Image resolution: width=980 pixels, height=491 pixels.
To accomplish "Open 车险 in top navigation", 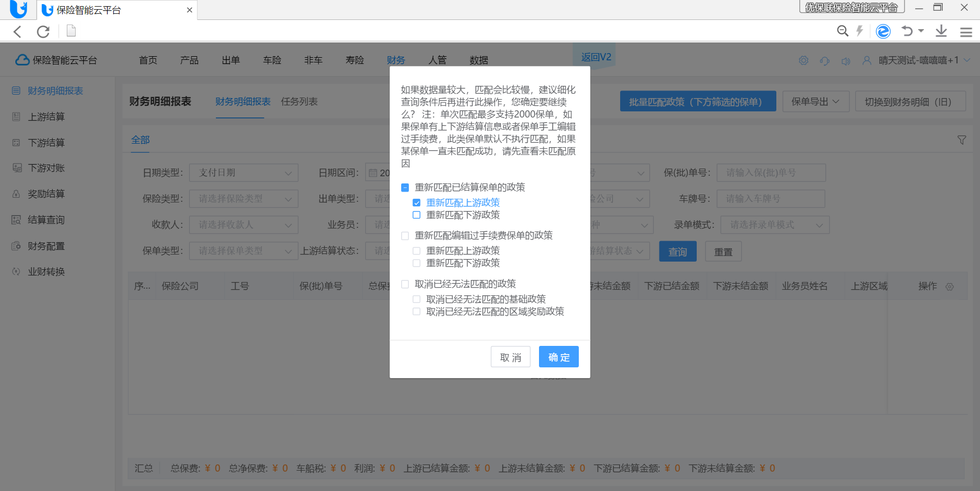I will click(x=272, y=60).
